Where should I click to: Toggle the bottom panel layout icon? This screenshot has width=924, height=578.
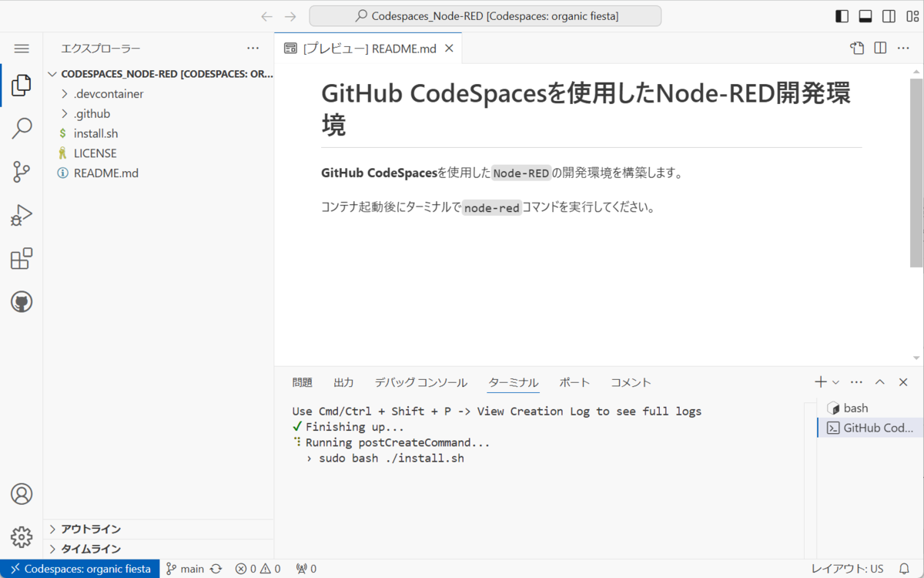tap(865, 16)
